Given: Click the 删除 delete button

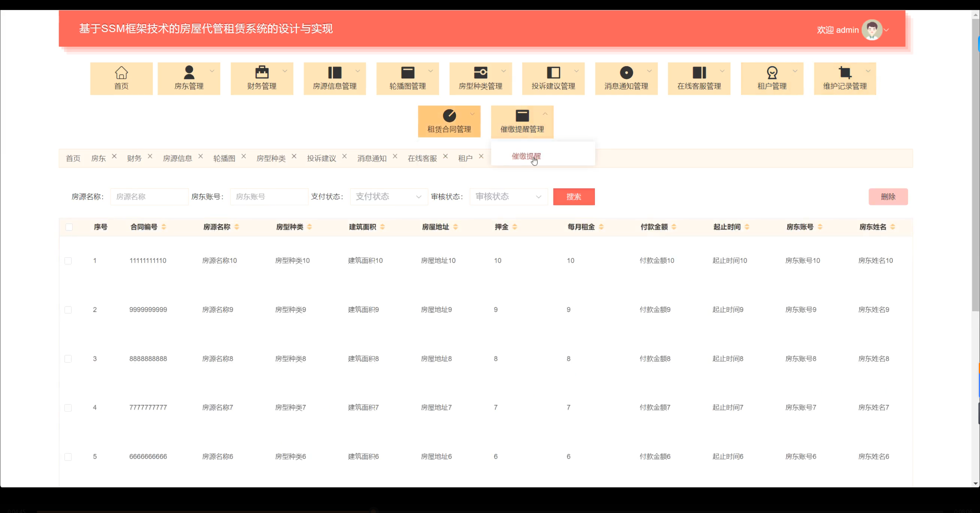Looking at the screenshot, I should pos(889,196).
